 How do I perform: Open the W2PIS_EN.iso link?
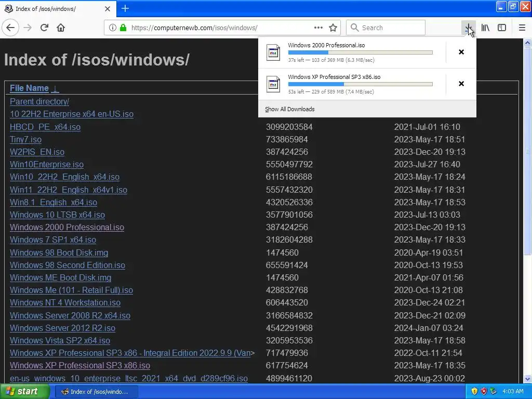click(x=37, y=152)
